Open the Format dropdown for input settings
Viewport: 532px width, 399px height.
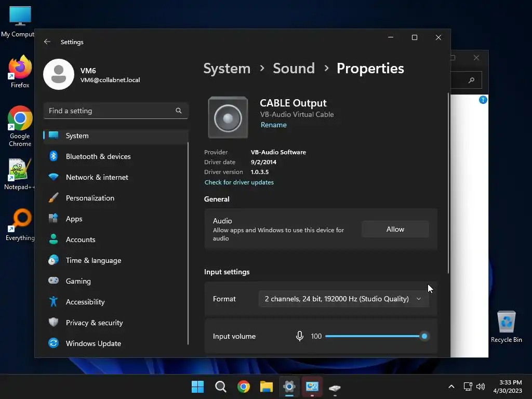344,299
